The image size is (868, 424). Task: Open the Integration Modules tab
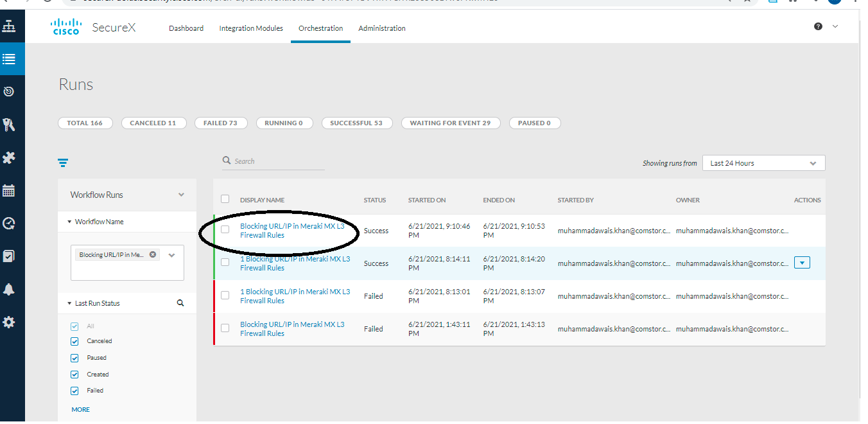pos(251,28)
